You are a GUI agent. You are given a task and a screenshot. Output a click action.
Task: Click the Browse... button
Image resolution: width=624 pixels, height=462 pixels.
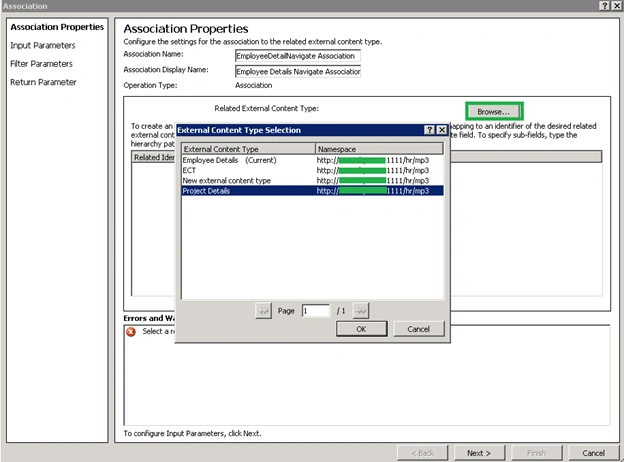click(494, 111)
